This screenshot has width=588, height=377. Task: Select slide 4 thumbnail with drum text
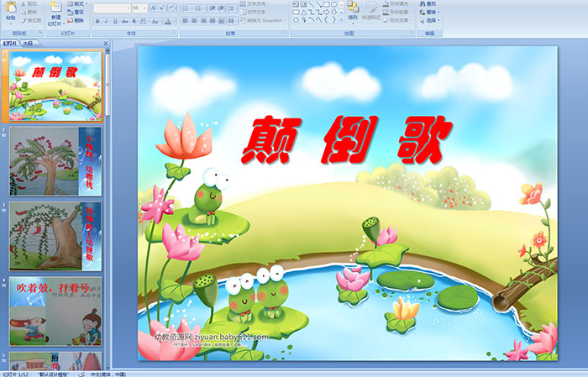point(55,311)
